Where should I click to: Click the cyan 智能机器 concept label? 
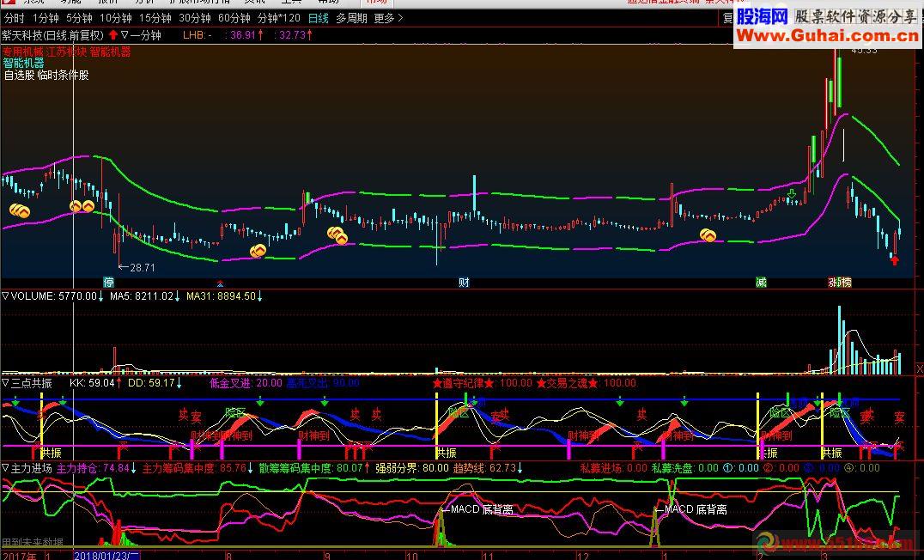tap(23, 63)
